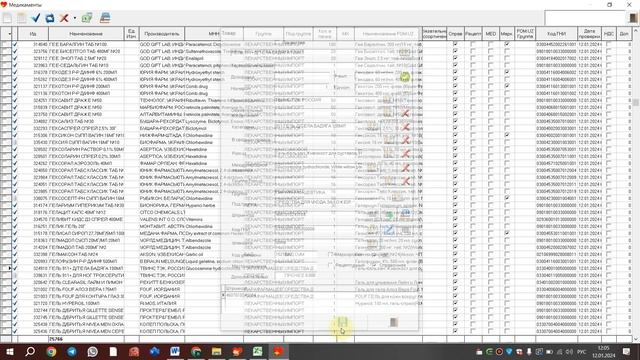Open the Windows Start menu

9,351
